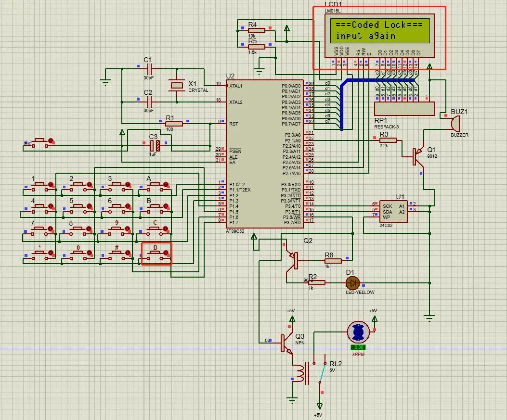
Task: Click the D1 yellow LED
Action: point(353,283)
